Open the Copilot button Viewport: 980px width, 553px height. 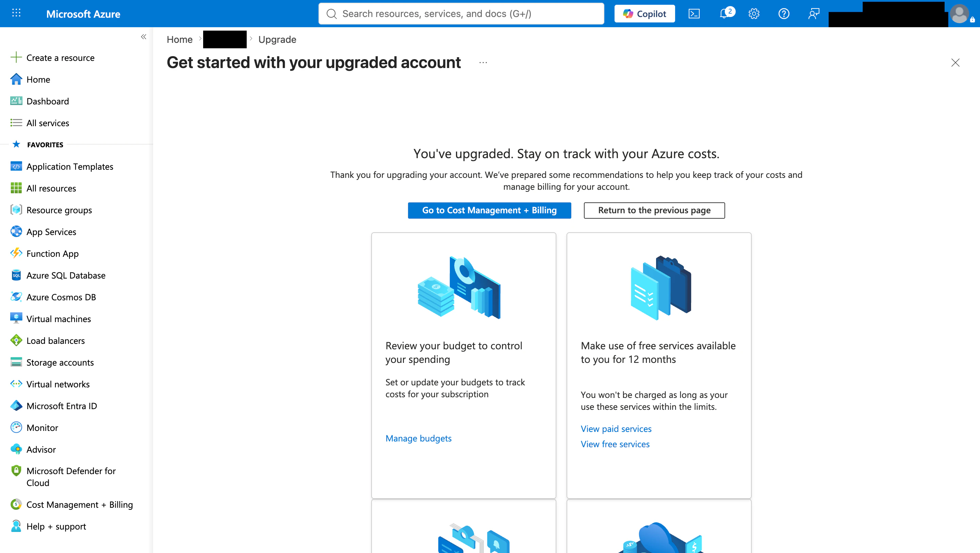(x=644, y=14)
